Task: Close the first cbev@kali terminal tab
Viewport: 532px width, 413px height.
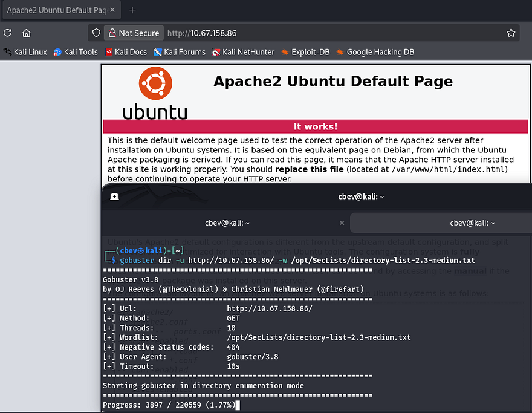Action: click(x=342, y=223)
